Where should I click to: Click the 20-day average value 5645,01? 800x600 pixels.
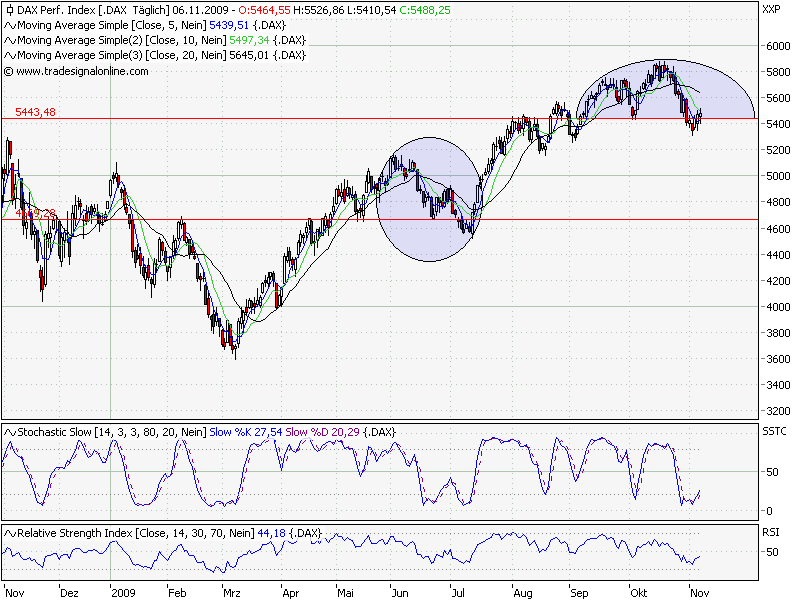(249, 55)
